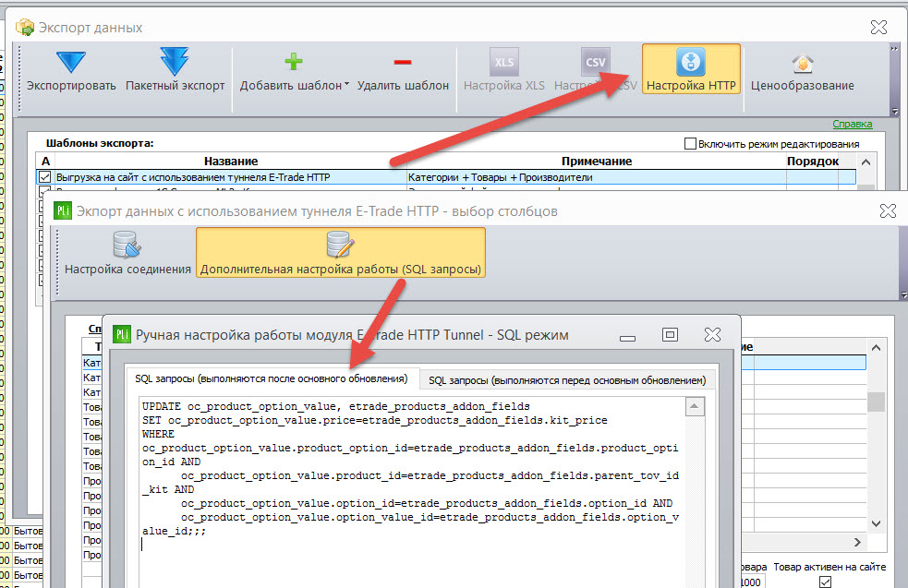Click the red minus Удалить шаблон icon
The height and width of the screenshot is (588, 908).
tap(403, 62)
